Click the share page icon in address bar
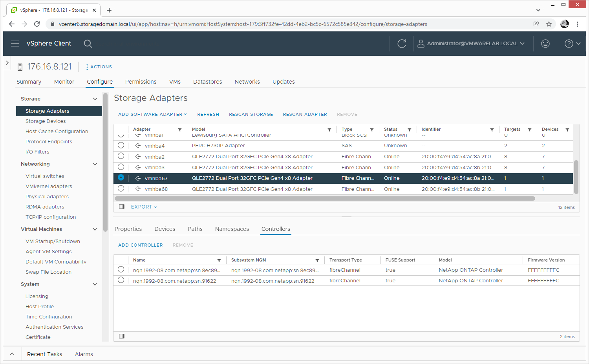Image resolution: width=589 pixels, height=364 pixels. [x=536, y=24]
